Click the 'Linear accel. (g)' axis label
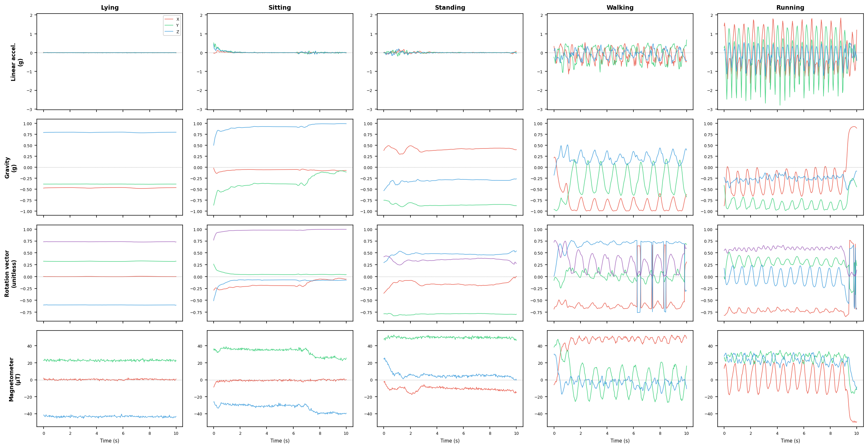Image resolution: width=868 pixels, height=448 pixels. coord(17,62)
